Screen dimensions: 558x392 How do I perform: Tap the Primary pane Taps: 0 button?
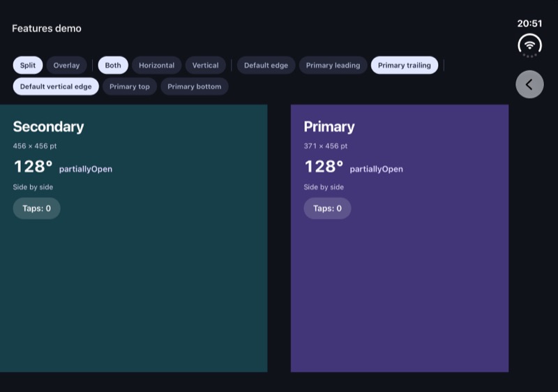327,208
